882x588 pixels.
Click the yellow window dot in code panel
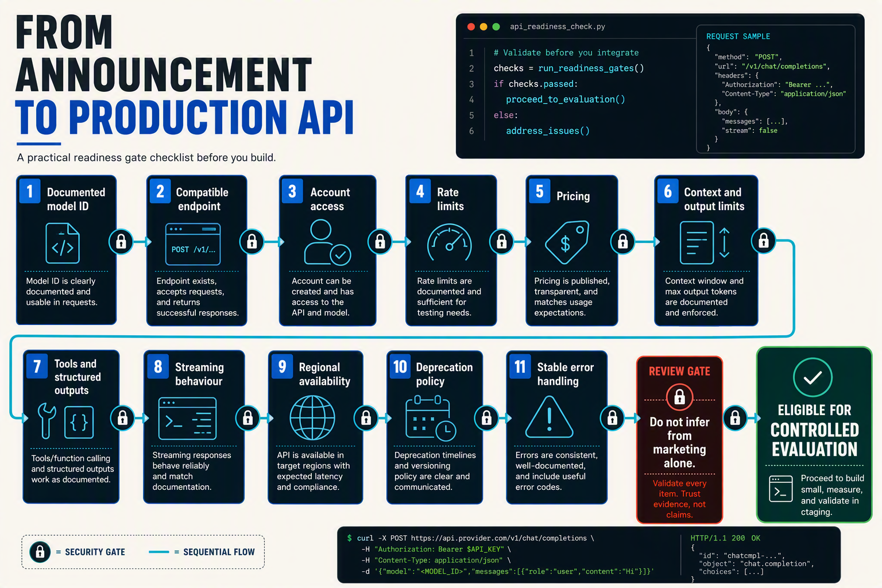483,27
